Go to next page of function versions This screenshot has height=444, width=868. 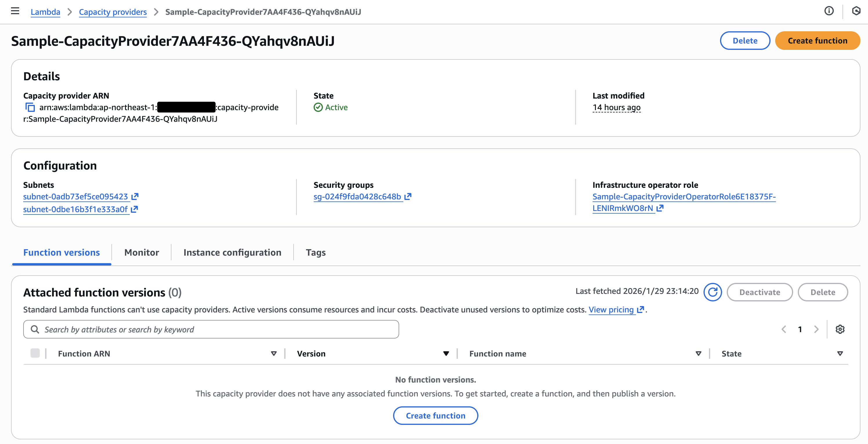(816, 329)
